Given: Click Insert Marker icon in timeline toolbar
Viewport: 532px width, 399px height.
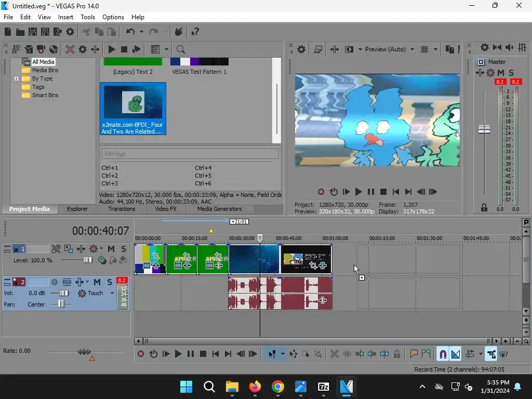Looking at the screenshot, I should (x=414, y=354).
